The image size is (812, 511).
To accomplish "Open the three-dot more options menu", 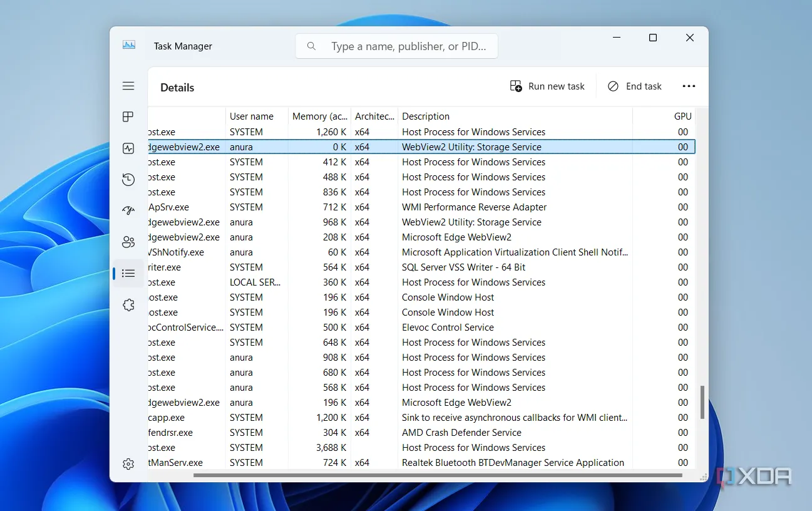I will [x=689, y=86].
